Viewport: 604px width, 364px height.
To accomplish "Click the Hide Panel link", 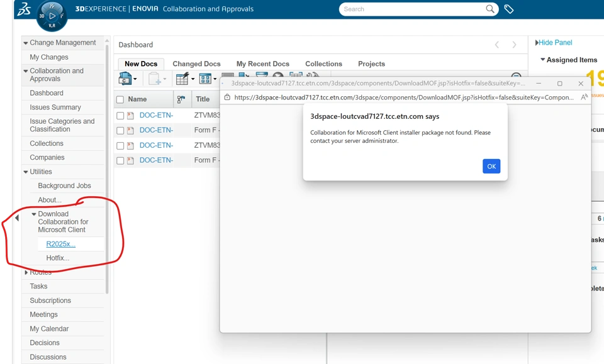I will (555, 43).
